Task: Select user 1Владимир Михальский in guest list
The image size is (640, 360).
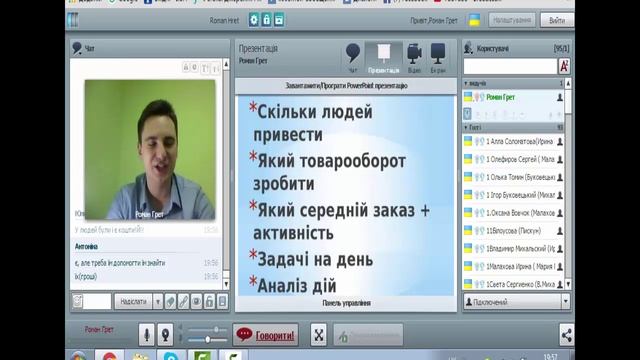Action: click(513, 249)
